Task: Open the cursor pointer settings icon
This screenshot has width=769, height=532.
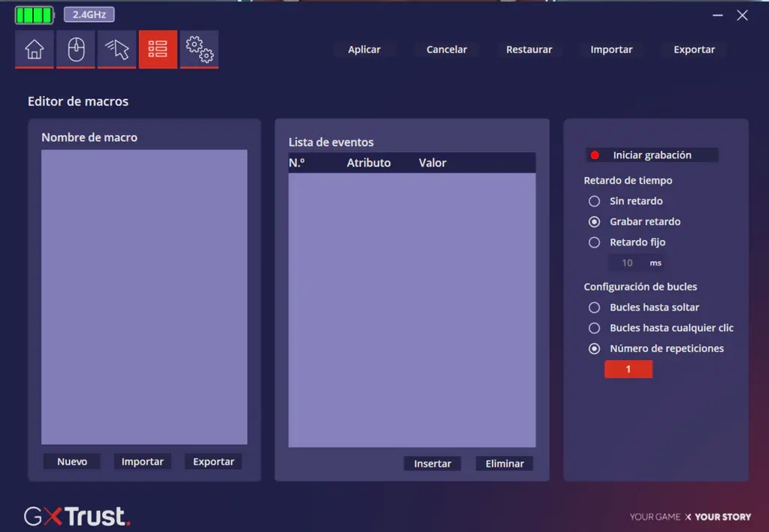Action: pyautogui.click(x=117, y=50)
